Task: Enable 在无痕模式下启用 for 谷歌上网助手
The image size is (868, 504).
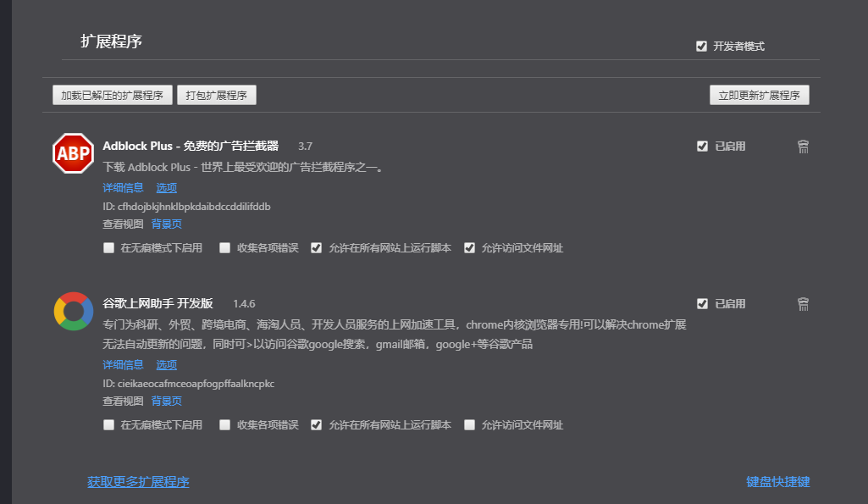Action: click(108, 425)
